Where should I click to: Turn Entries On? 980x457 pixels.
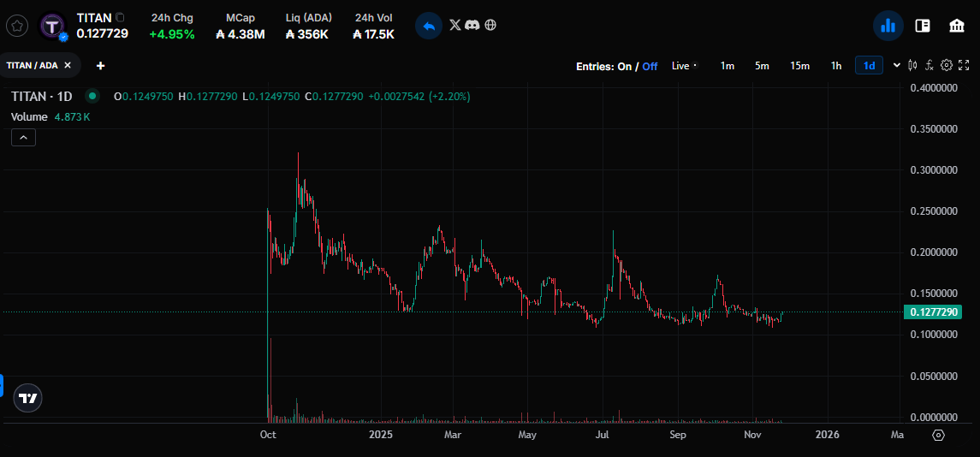tap(624, 66)
